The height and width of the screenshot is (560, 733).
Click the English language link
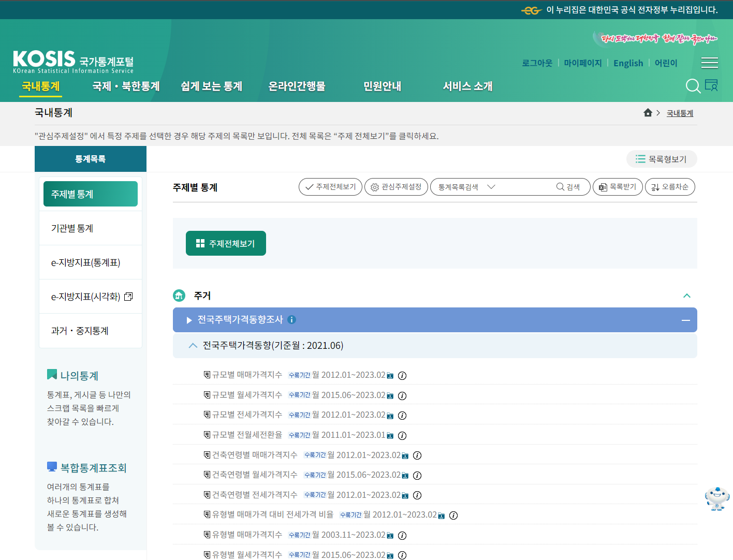(x=628, y=63)
